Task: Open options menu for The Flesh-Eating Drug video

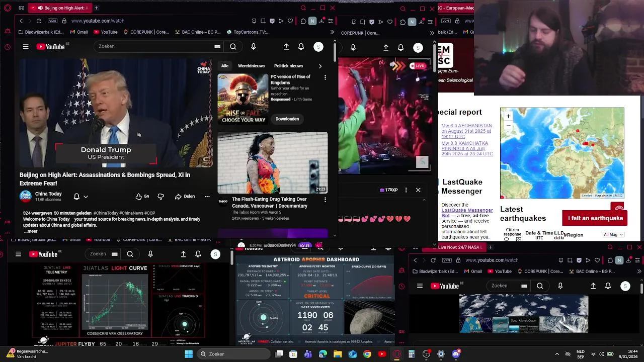Action: (x=325, y=200)
